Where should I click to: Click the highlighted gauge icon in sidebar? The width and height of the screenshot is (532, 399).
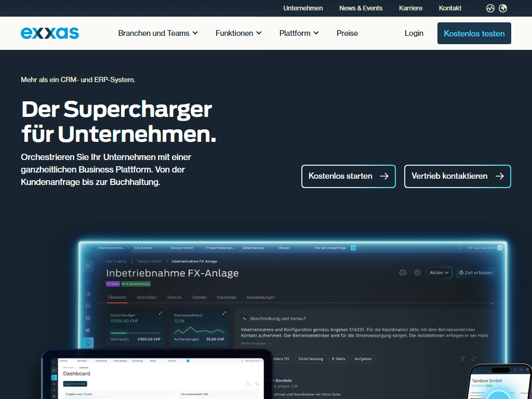click(x=88, y=343)
